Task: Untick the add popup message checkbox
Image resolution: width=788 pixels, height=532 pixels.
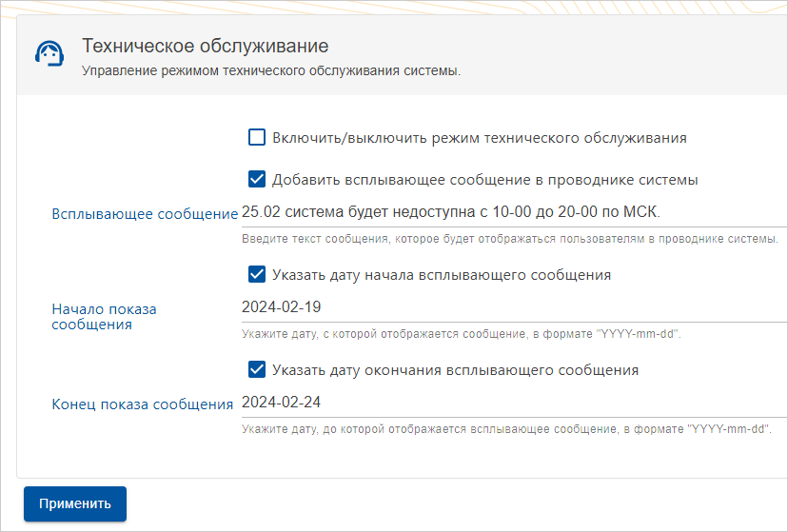Action: pos(257,179)
